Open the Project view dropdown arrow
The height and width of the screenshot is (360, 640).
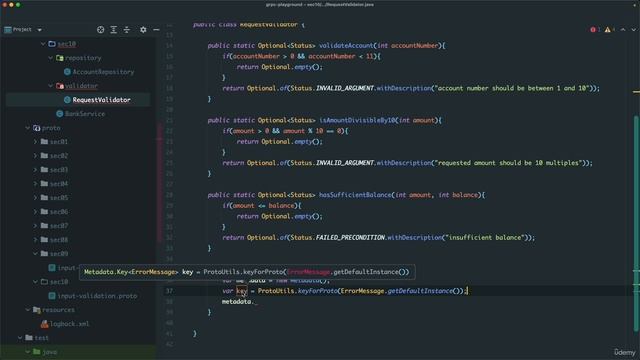click(x=40, y=30)
